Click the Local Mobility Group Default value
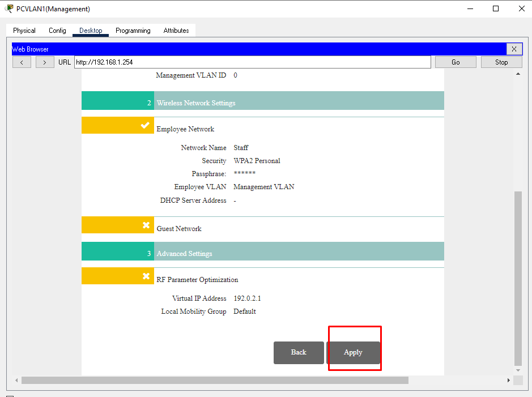This screenshot has width=532, height=397. [245, 311]
